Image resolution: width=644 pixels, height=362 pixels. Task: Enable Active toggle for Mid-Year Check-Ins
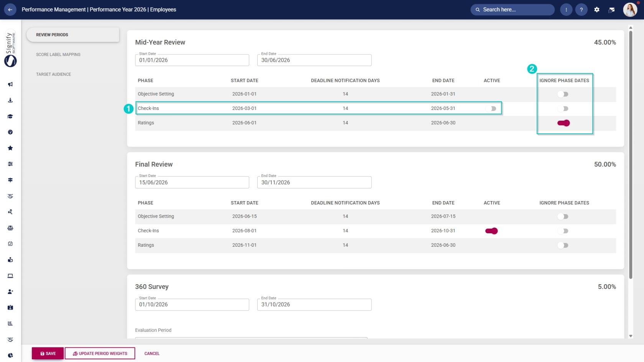pyautogui.click(x=491, y=109)
